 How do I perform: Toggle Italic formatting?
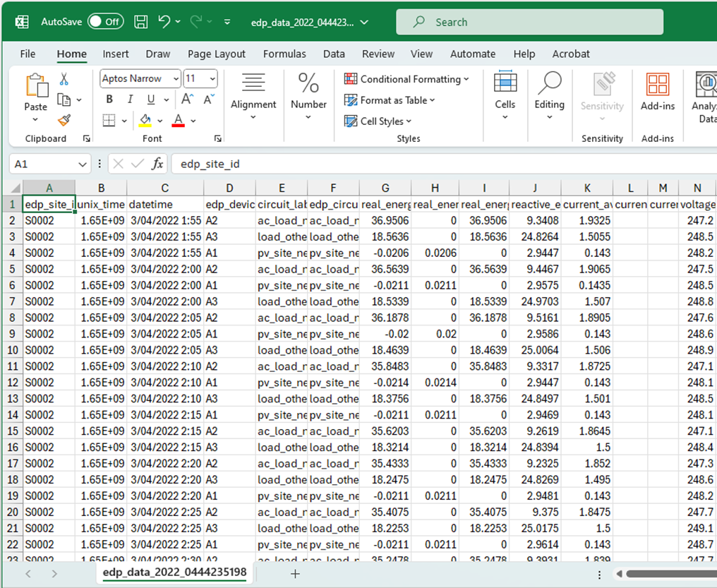click(131, 100)
